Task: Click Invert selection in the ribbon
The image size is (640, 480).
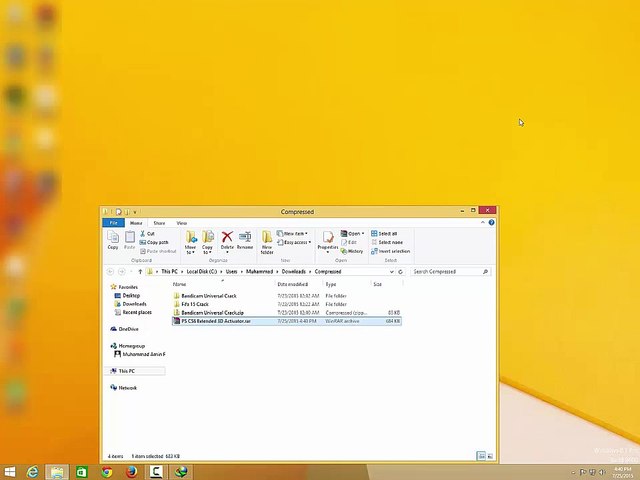Action: pos(391,251)
